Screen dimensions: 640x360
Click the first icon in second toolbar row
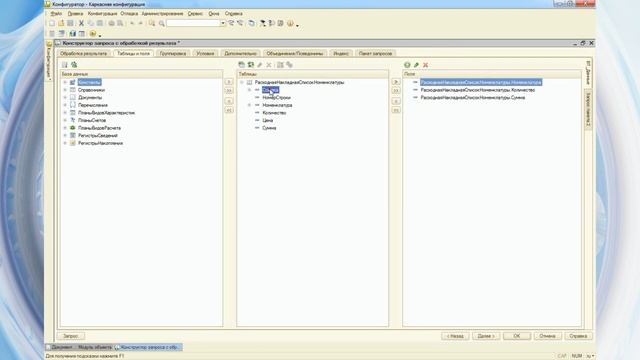coord(52,34)
